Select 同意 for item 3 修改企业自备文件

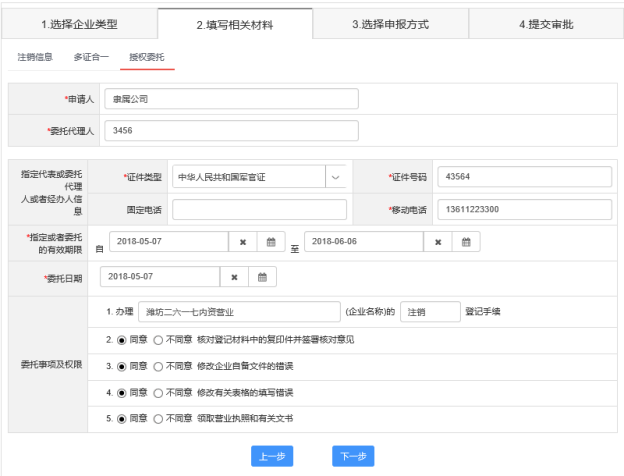click(x=122, y=366)
